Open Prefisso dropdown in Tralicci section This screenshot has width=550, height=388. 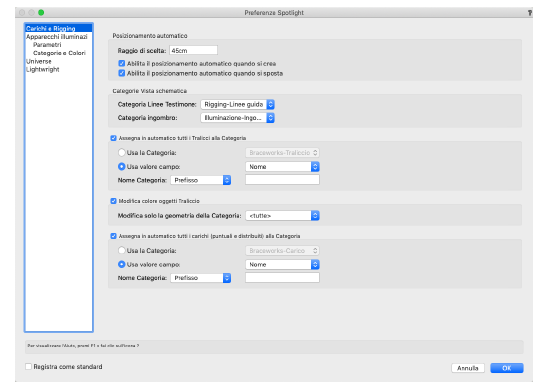point(201,180)
